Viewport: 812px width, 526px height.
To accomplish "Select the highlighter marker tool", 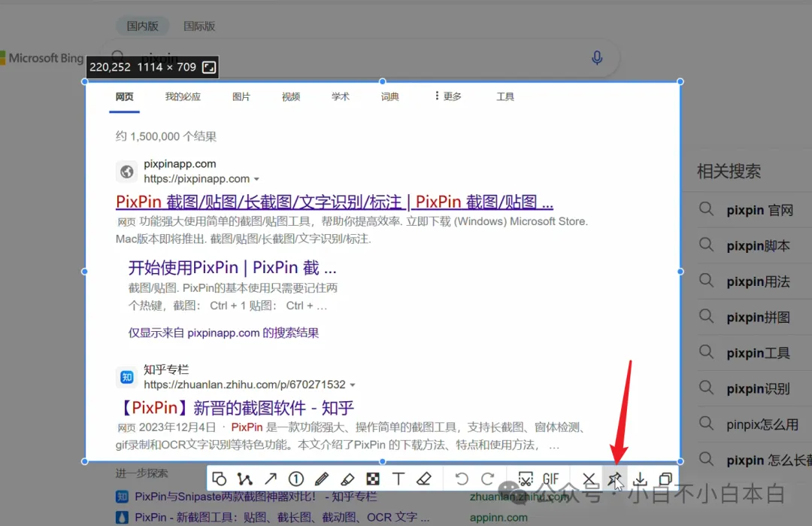I will click(347, 479).
